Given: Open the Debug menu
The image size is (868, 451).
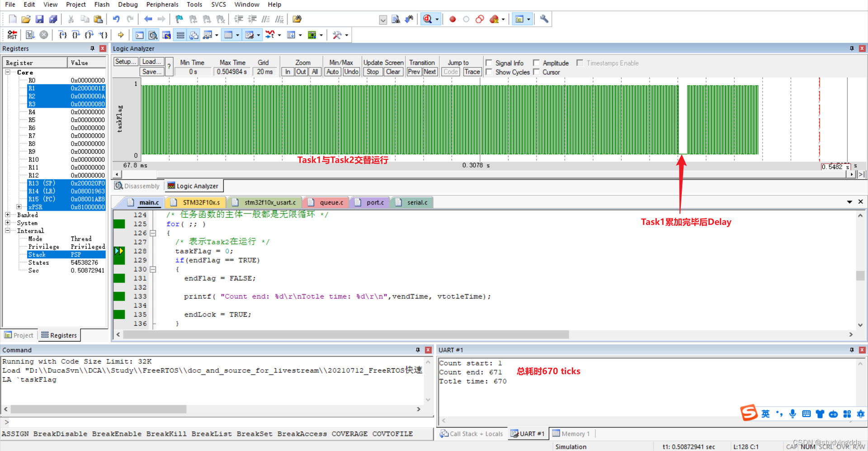Looking at the screenshot, I should (127, 5).
